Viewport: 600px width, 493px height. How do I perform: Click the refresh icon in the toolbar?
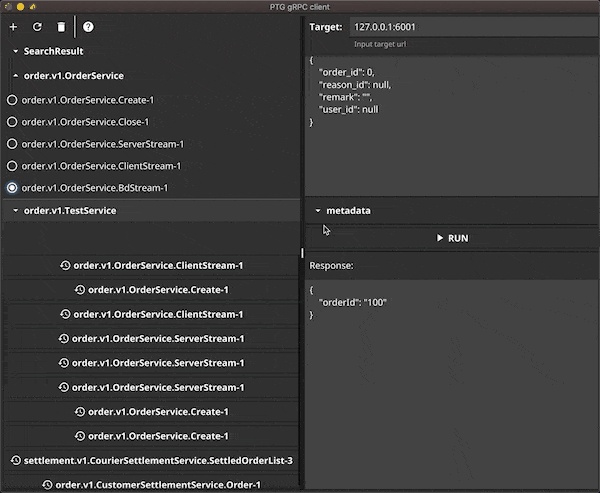37,27
